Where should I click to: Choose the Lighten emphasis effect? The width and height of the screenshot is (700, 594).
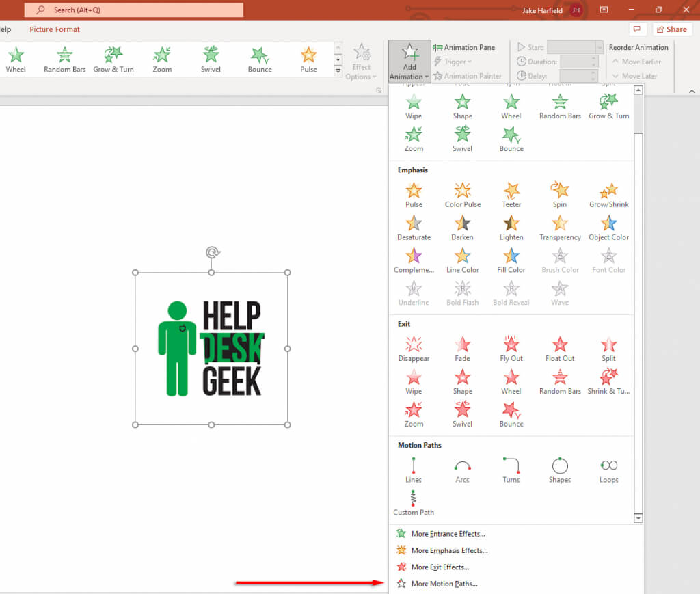click(x=511, y=228)
